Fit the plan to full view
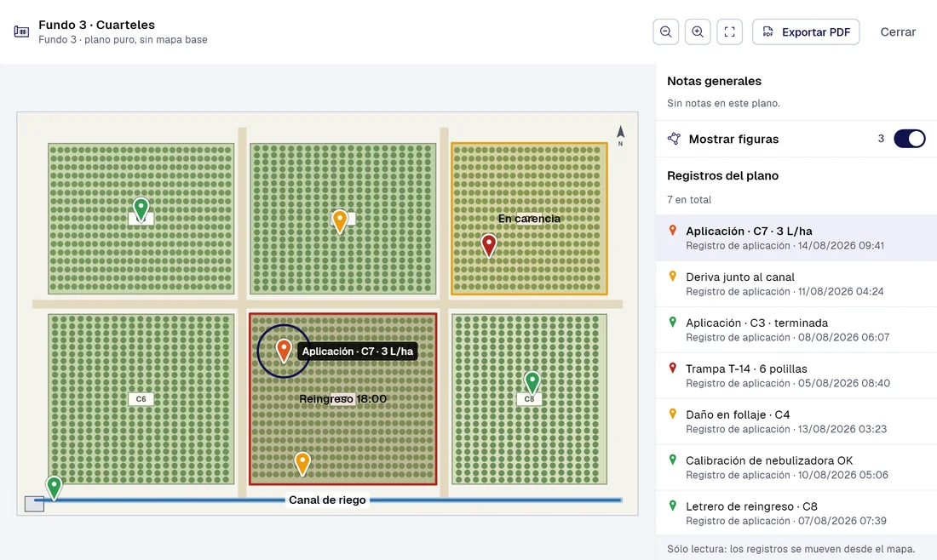Image resolution: width=937 pixels, height=560 pixels. click(x=730, y=31)
